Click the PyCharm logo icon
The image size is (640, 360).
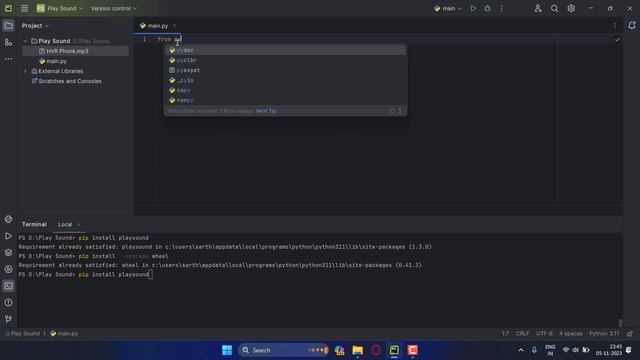[8, 8]
